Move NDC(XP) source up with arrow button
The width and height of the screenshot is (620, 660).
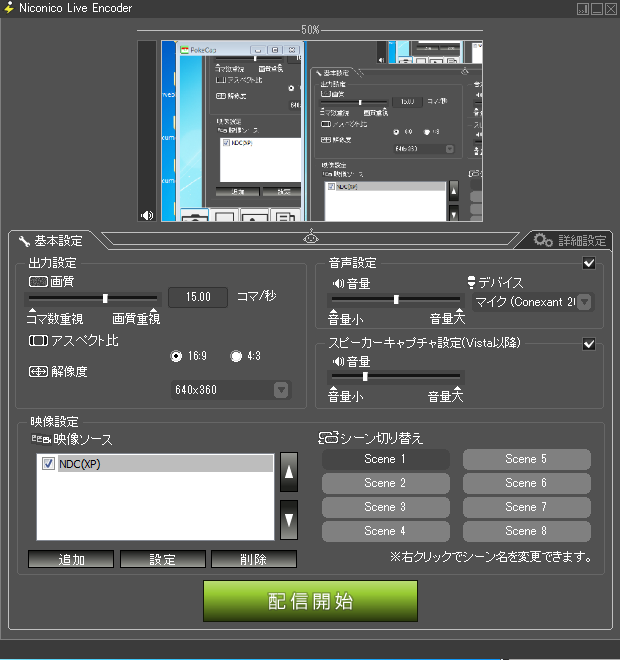(289, 472)
